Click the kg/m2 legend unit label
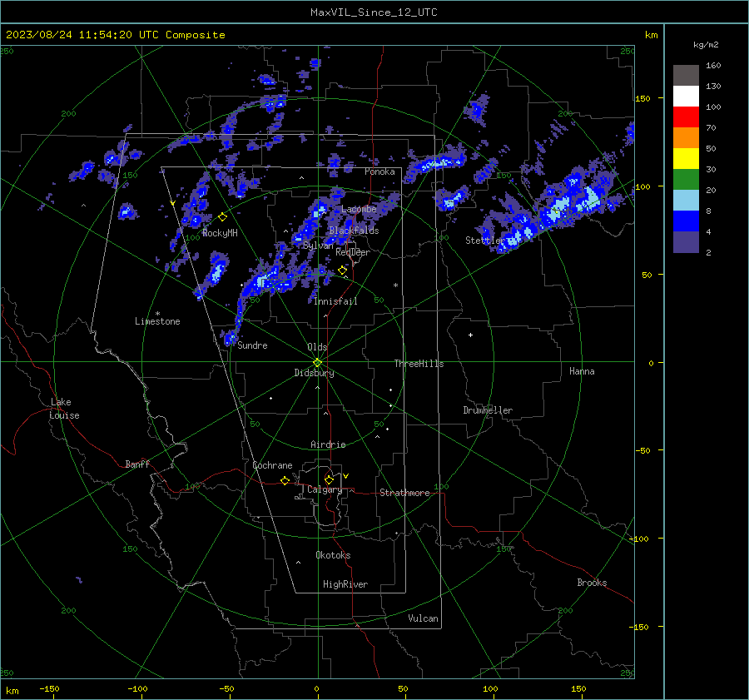The image size is (749, 700). pyautogui.click(x=706, y=45)
